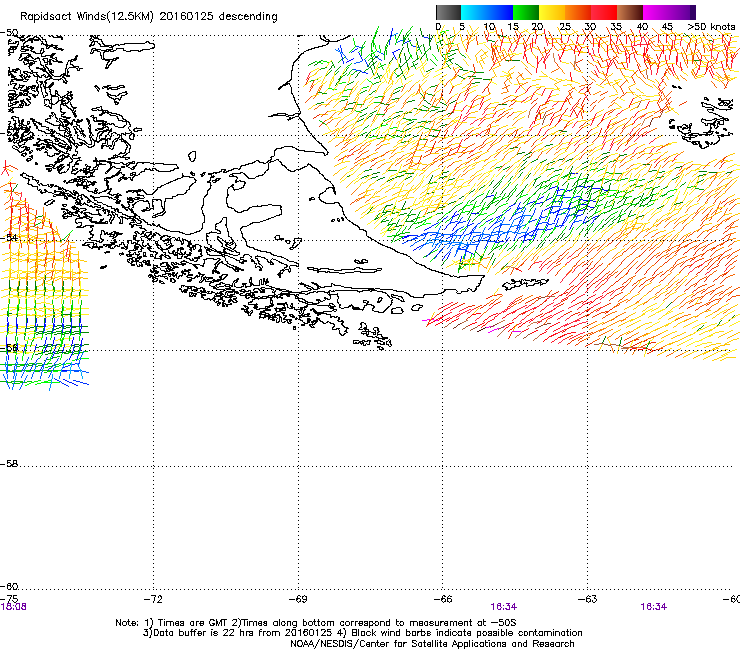Click the ">50 knots" legend label
The image size is (740, 650).
(711, 26)
